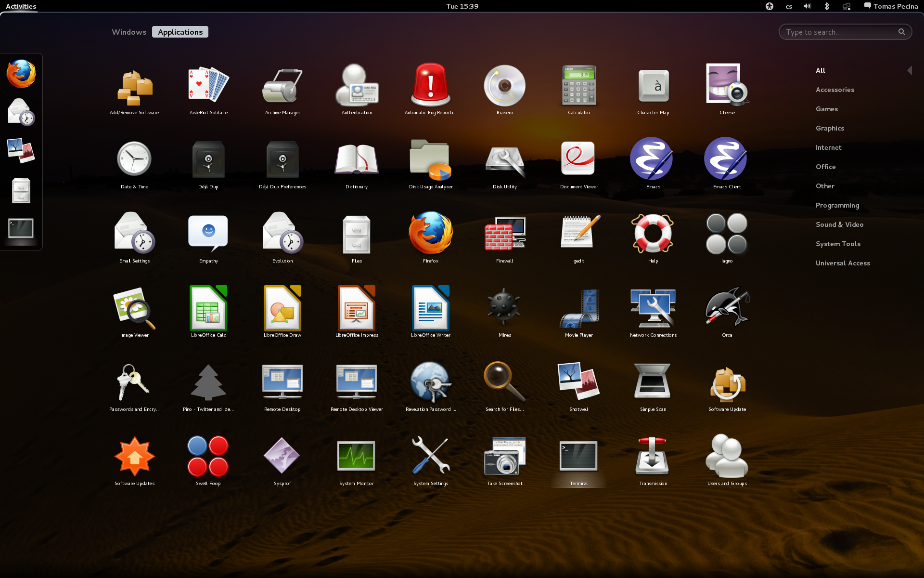
Task: Open Archive Manager app
Action: click(282, 90)
